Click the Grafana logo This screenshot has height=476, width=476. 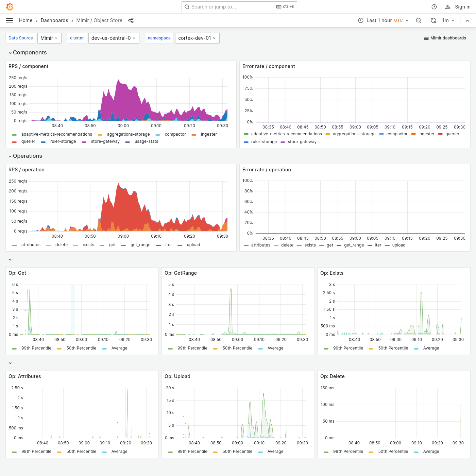pyautogui.click(x=10, y=6)
